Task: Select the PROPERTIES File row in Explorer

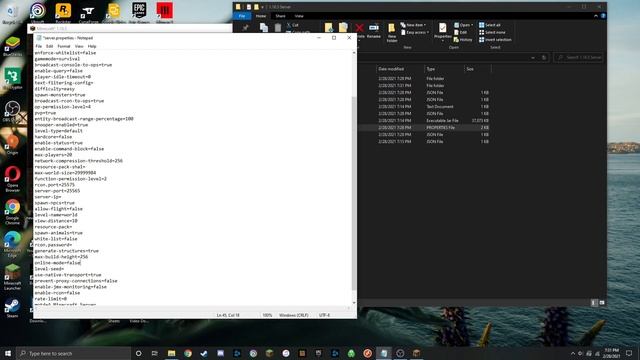Action: 424,128
